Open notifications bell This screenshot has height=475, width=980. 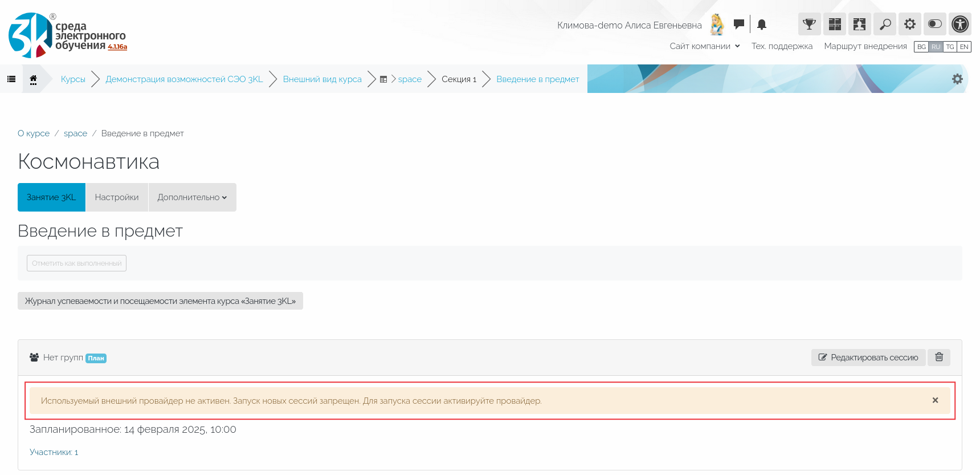pos(762,25)
